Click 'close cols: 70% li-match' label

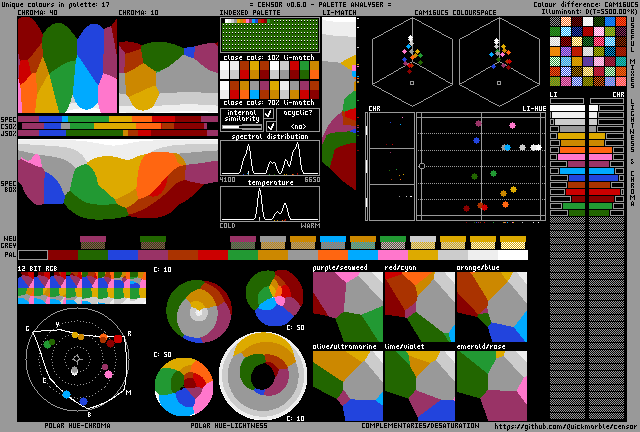269,102
